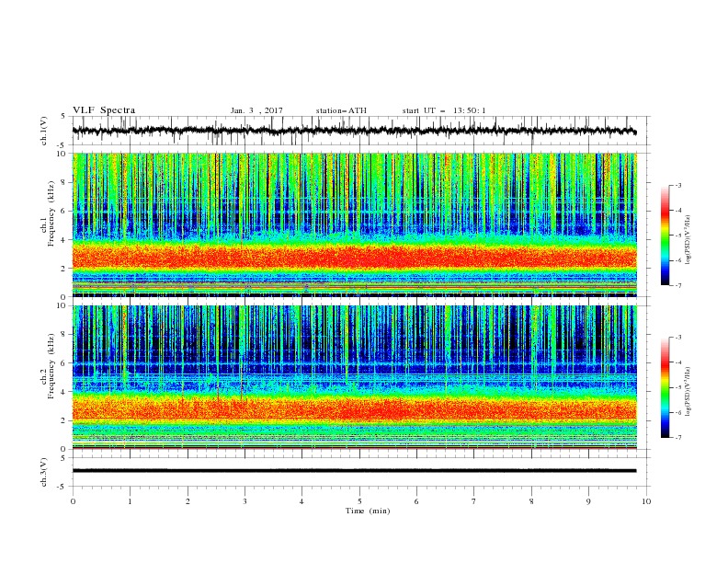
Task: Click time axis tick label "7"
Action: 474,501
